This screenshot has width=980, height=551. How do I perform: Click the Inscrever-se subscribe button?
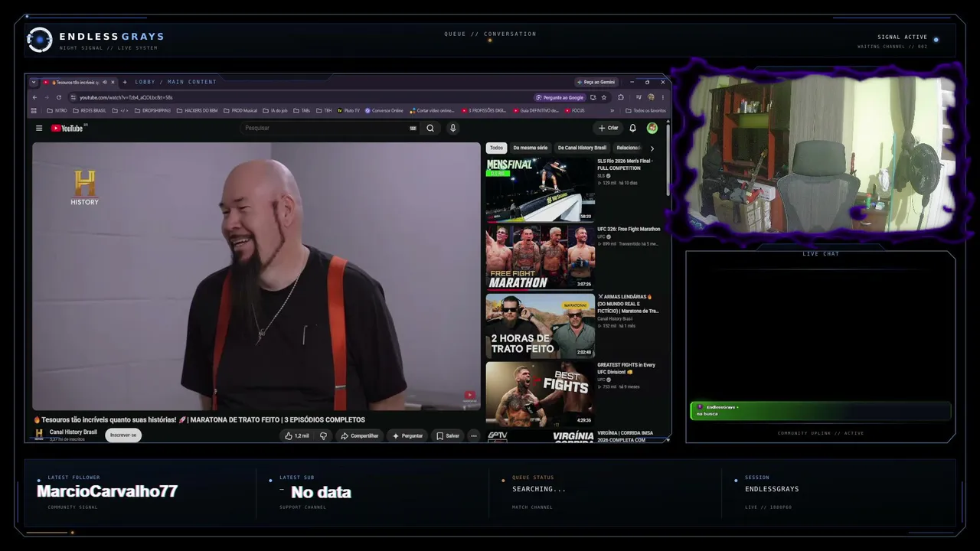(x=123, y=435)
